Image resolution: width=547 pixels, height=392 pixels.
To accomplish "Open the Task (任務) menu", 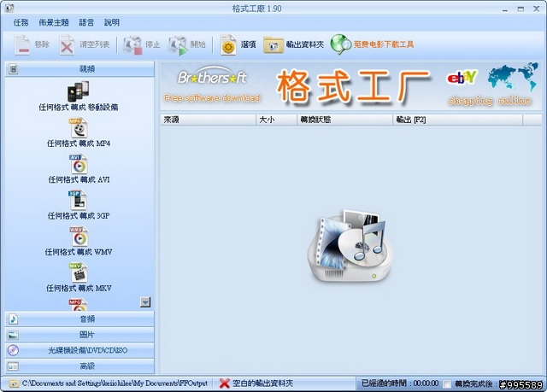I will pyautogui.click(x=21, y=23).
